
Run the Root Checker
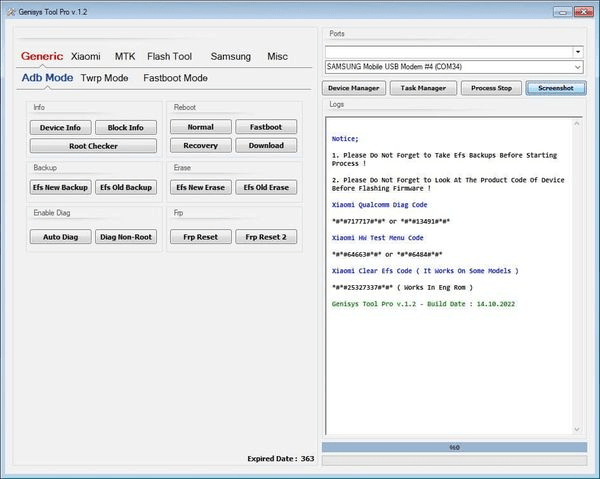pyautogui.click(x=93, y=146)
